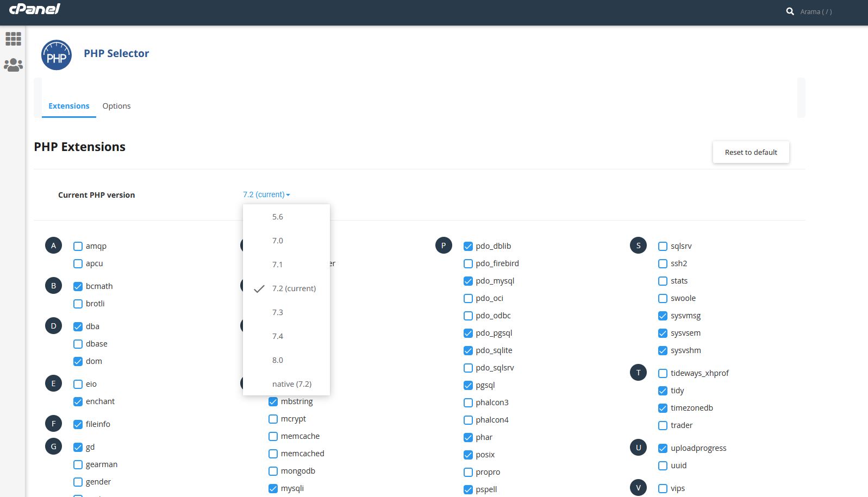The image size is (868, 497).
Task: Select PHP version 7.0
Action: pos(286,241)
